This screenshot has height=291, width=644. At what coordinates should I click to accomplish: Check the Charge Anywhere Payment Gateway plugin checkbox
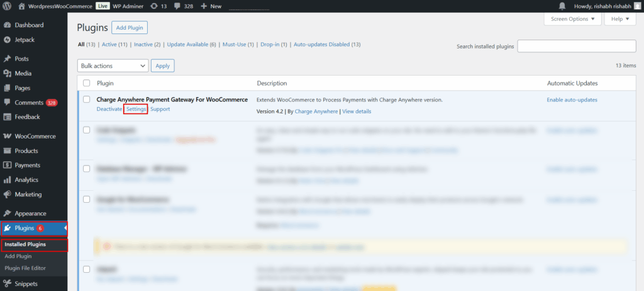click(87, 100)
